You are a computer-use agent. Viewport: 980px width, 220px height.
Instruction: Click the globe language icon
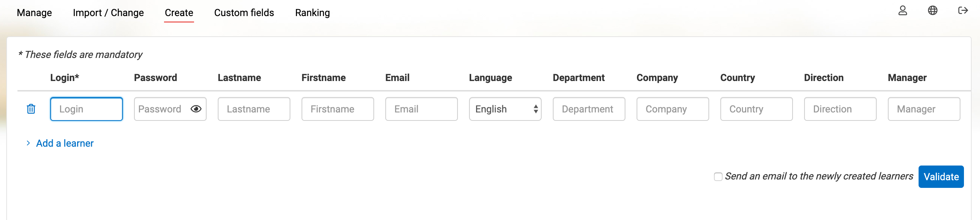pyautogui.click(x=933, y=11)
